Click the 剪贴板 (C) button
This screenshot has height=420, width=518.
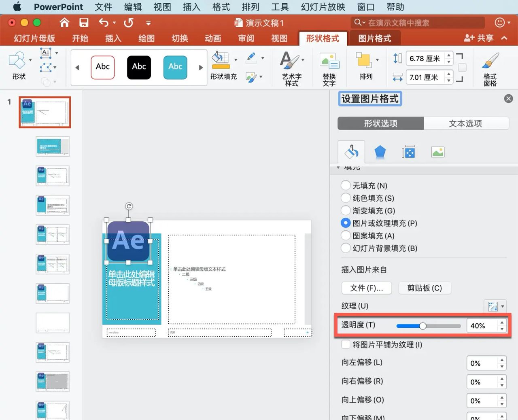pyautogui.click(x=424, y=288)
